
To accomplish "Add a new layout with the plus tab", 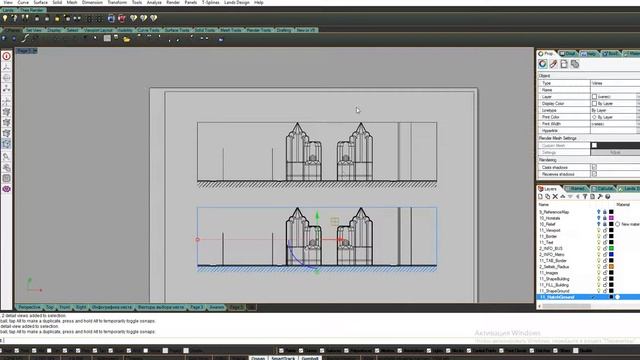I will click(x=251, y=307).
